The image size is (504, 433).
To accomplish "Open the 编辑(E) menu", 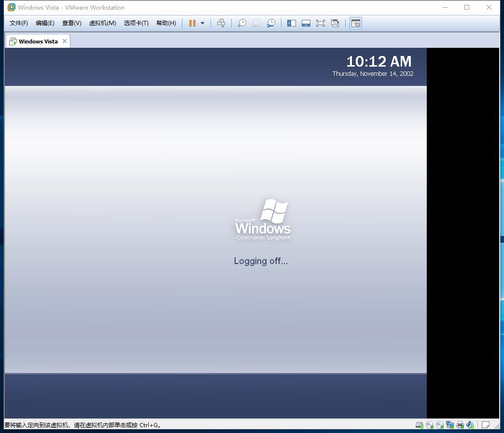I will pos(45,23).
